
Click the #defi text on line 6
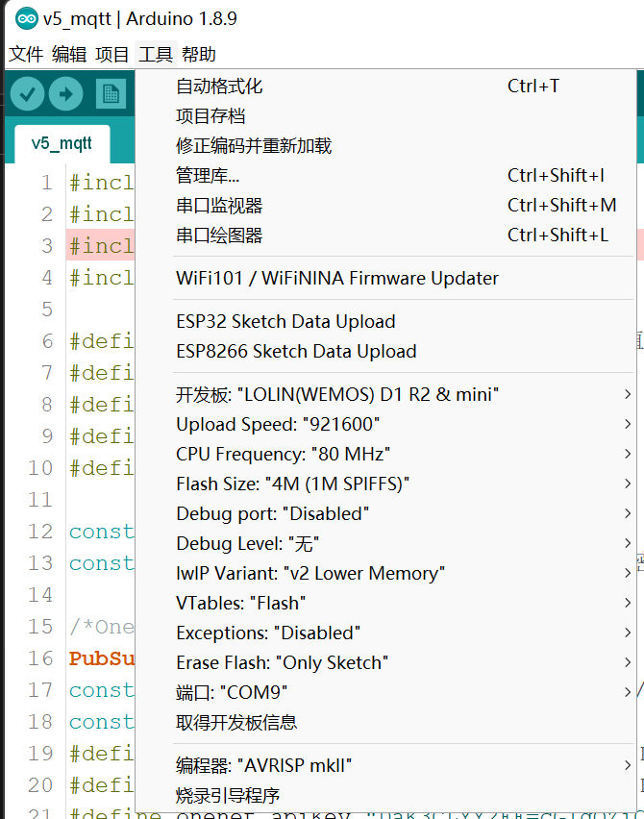click(x=101, y=341)
